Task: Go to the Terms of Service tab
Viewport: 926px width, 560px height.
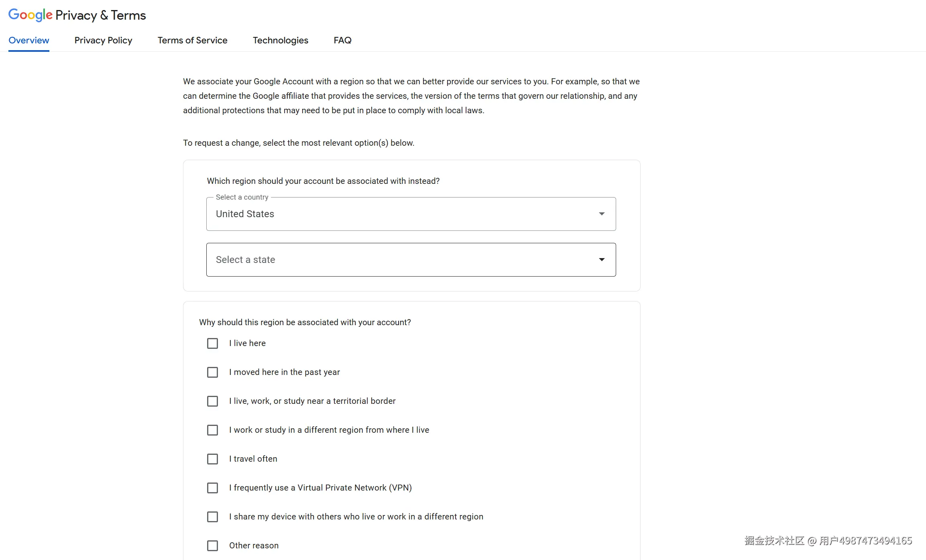Action: [192, 40]
